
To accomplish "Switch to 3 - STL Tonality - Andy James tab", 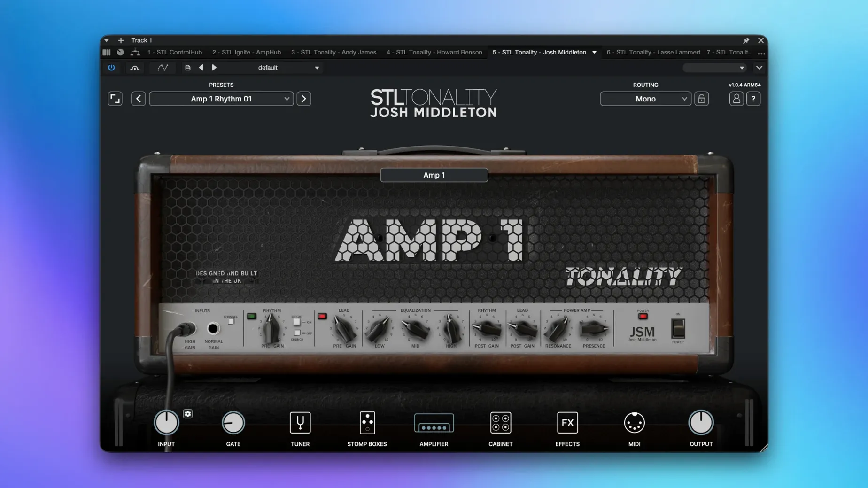I will 333,52.
